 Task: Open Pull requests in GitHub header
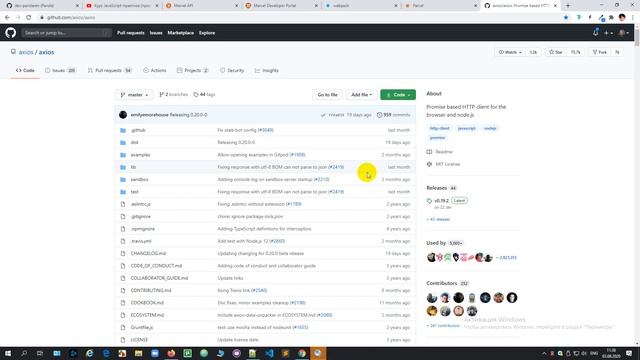131,33
